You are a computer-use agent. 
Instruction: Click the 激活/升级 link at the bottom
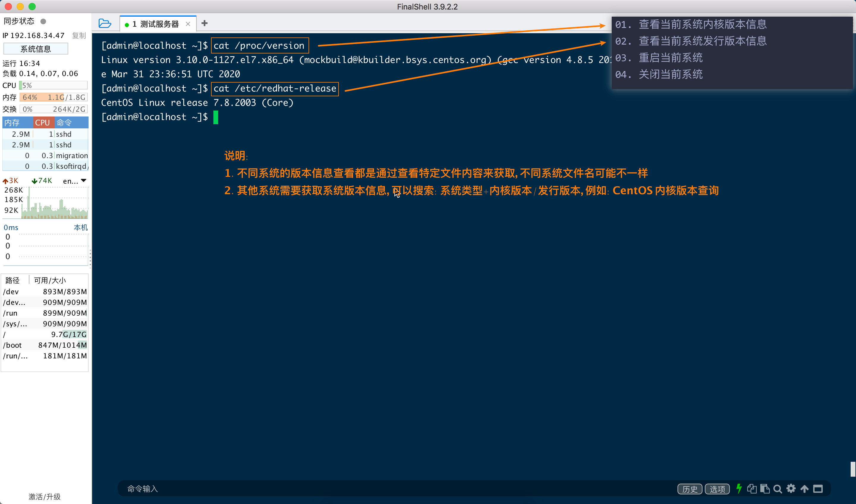click(x=45, y=497)
